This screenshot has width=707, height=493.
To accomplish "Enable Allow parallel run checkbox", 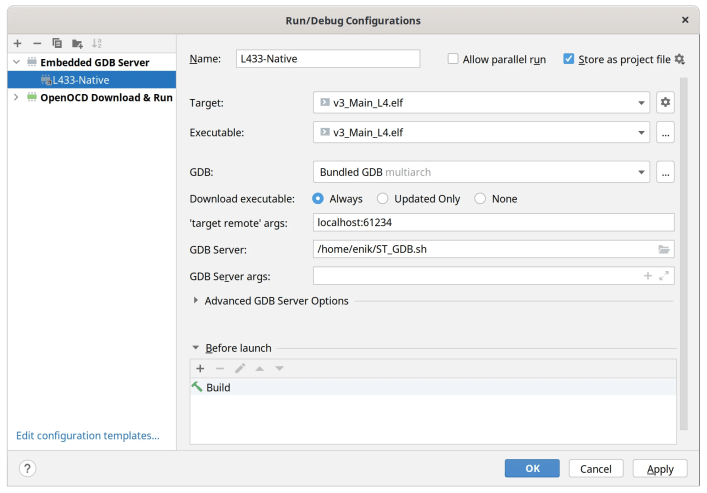I will coord(453,59).
